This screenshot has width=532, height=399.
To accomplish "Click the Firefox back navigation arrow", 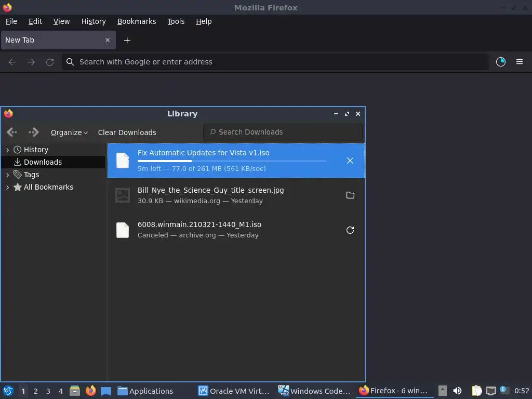I will point(12,62).
